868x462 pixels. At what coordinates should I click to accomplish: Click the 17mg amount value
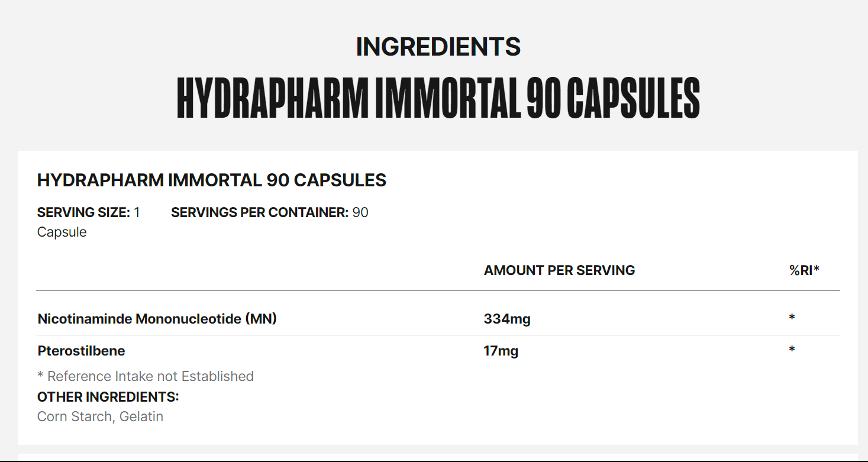coord(501,351)
